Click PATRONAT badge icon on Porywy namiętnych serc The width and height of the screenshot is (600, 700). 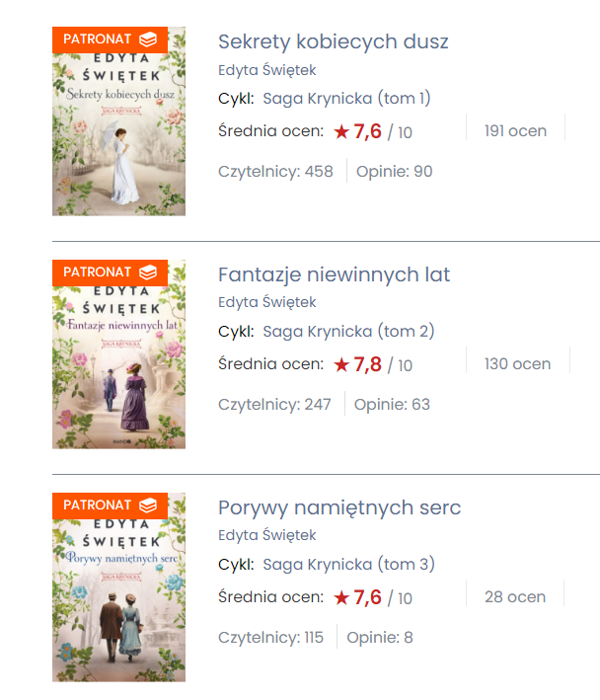[x=148, y=505]
